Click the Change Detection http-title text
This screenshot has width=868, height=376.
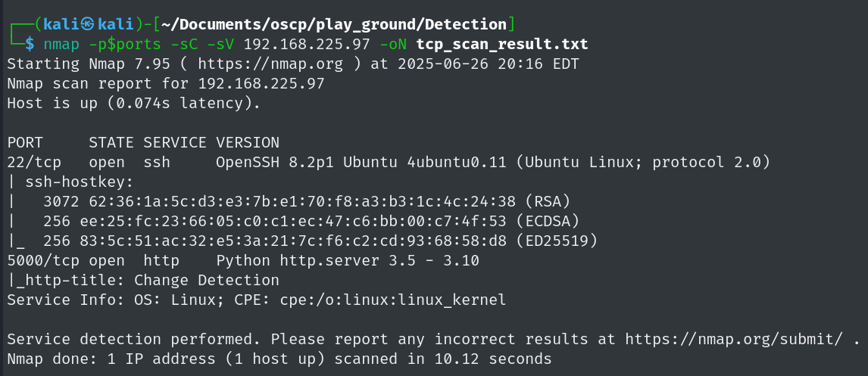tap(207, 281)
